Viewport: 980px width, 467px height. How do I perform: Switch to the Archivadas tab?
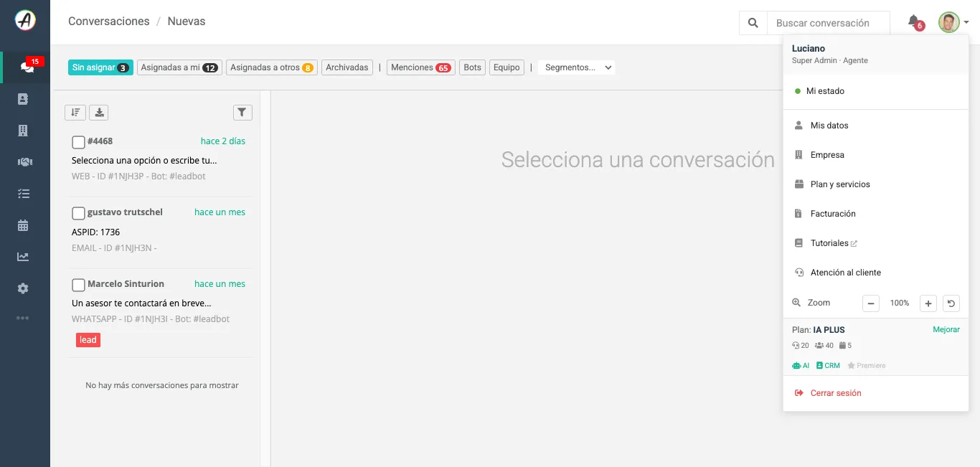point(347,67)
